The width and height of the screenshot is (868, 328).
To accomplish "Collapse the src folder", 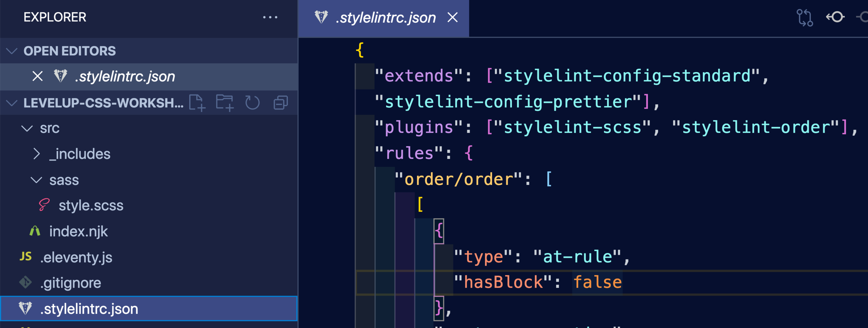I will click(x=27, y=129).
